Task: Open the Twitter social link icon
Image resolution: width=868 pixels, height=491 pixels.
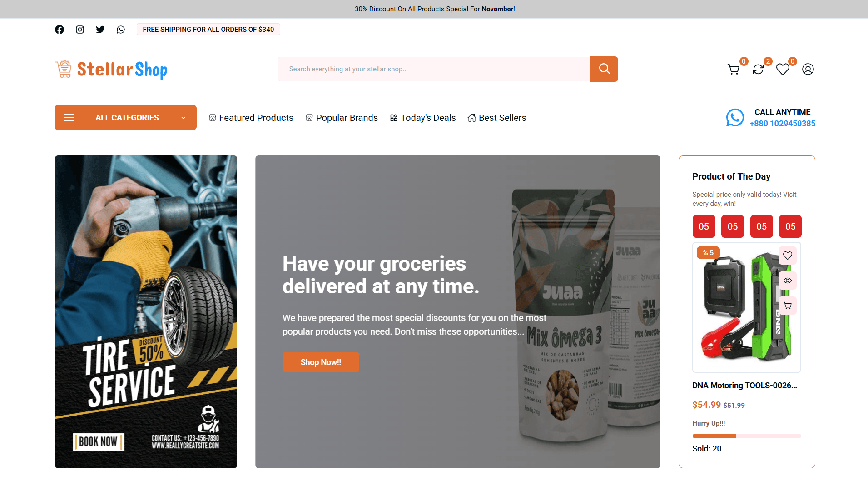Action: pos(100,30)
